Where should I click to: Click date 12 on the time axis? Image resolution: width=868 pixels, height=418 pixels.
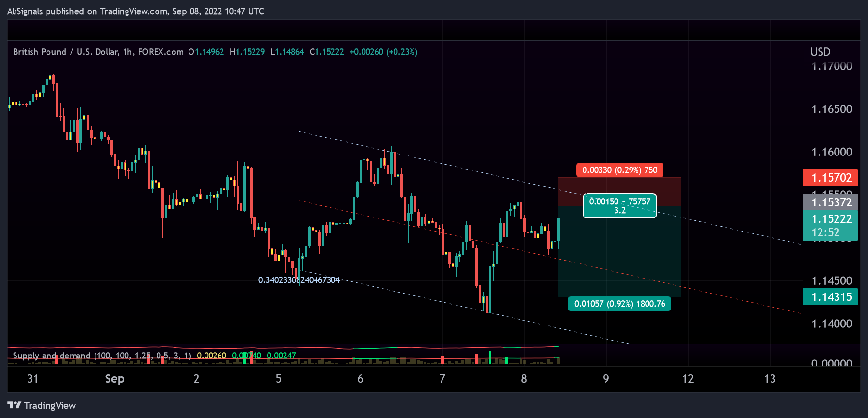point(688,379)
